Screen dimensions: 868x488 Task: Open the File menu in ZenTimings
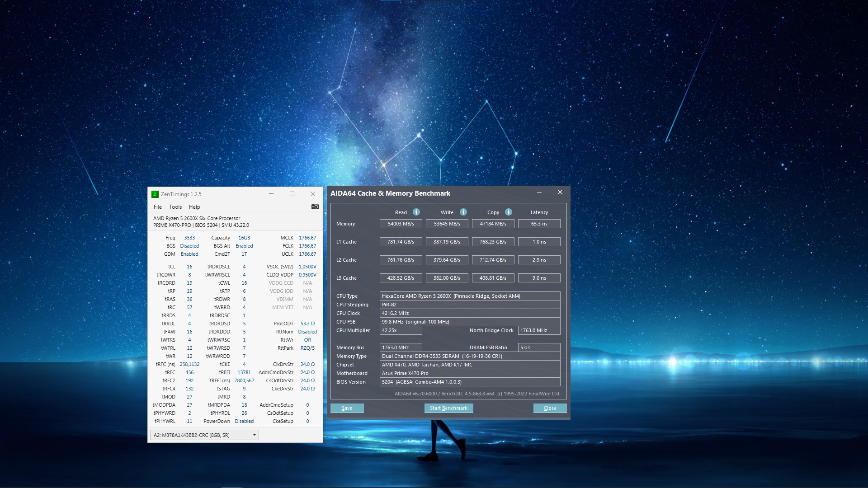(x=157, y=207)
